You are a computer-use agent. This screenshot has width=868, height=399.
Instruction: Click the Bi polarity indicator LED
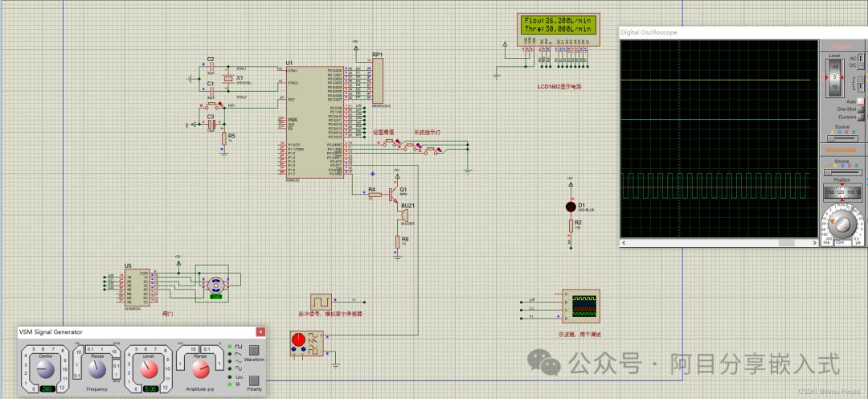click(230, 384)
